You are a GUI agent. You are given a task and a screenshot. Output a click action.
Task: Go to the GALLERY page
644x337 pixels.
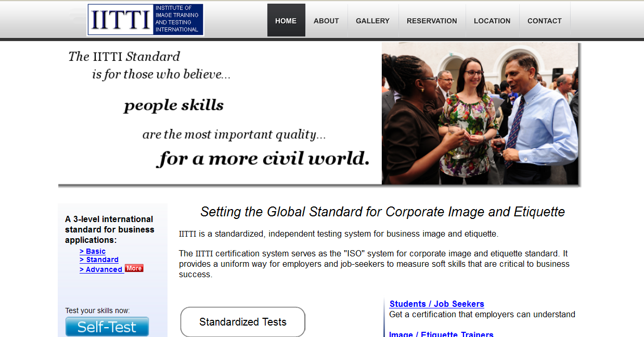372,20
